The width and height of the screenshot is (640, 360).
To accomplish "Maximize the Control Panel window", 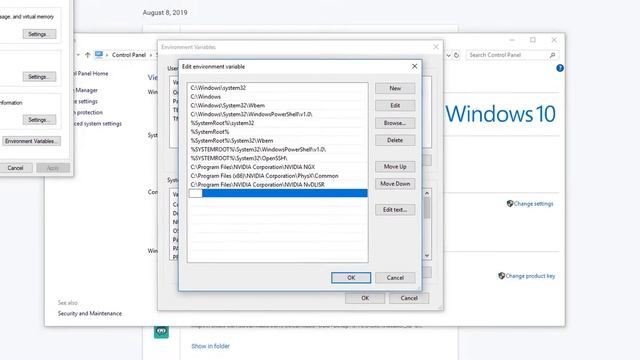I will click(x=533, y=40).
